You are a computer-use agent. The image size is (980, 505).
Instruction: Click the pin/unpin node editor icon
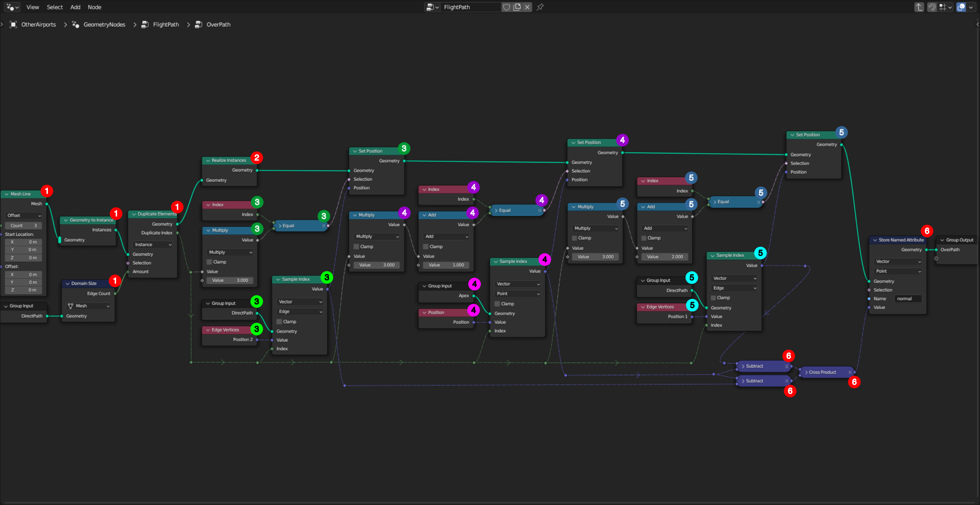coord(543,7)
